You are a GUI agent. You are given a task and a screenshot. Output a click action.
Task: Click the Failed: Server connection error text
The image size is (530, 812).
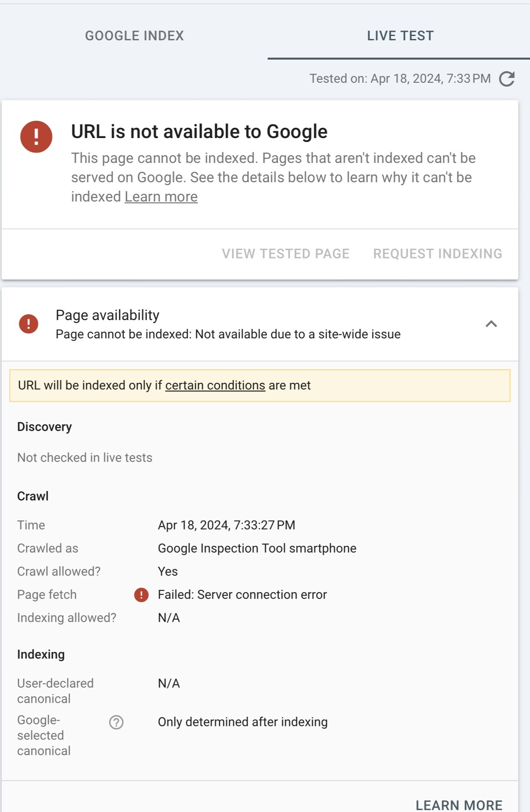coord(242,595)
